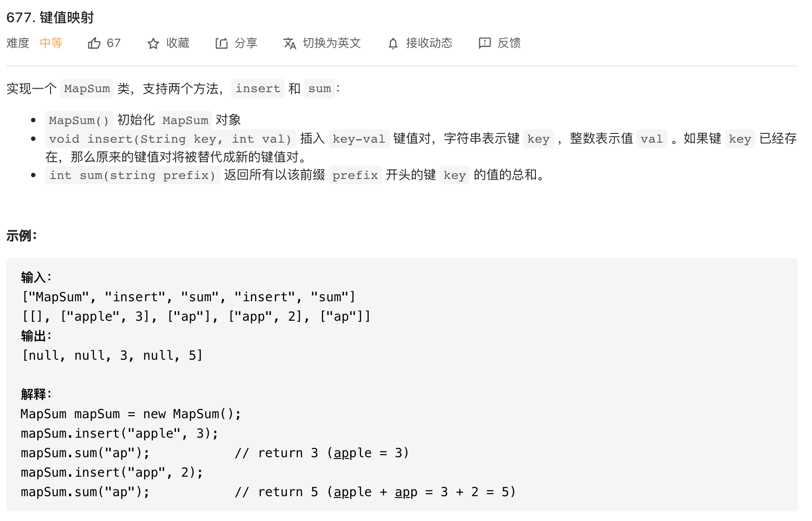Click the 677. 键值映射 problem title
The height and width of the screenshot is (521, 812).
[50, 18]
